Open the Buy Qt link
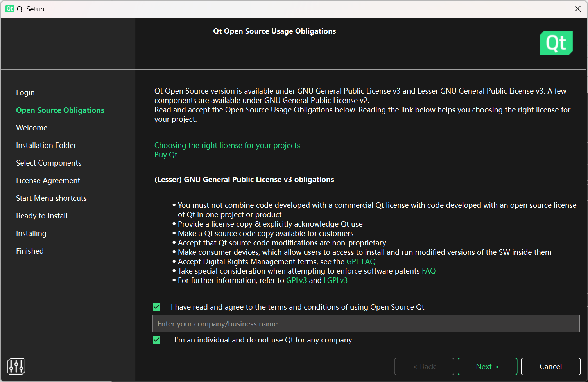The width and height of the screenshot is (588, 382). click(x=166, y=155)
